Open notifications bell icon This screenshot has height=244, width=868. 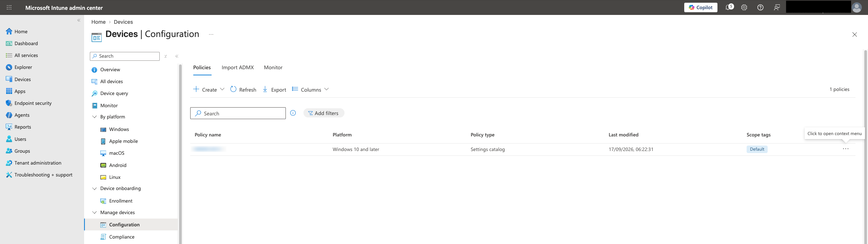[x=729, y=7]
